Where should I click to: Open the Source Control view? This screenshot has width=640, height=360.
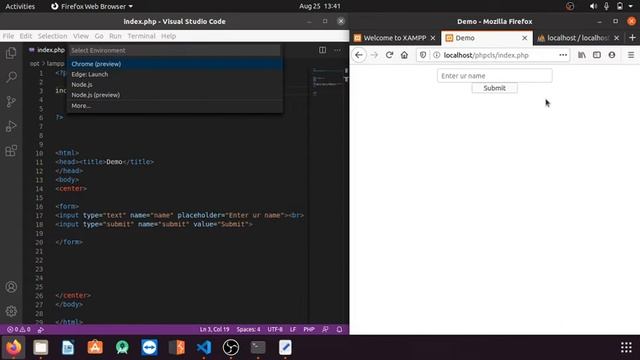(11, 102)
